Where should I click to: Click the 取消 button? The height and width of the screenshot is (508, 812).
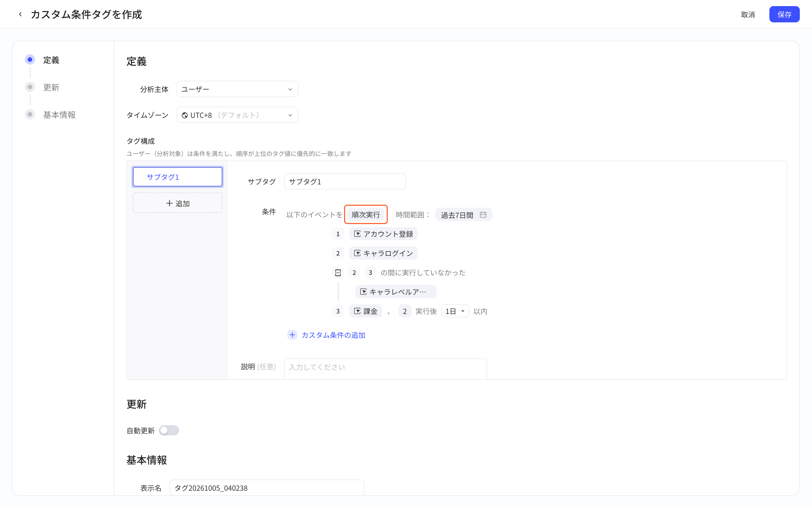coord(748,14)
